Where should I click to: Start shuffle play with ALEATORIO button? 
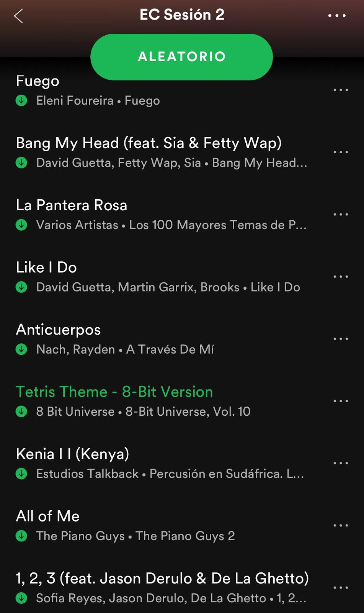181,57
